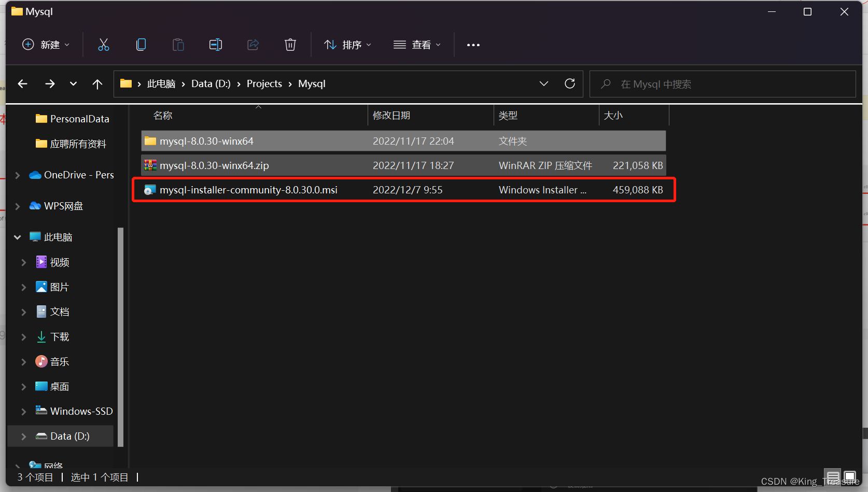
Task: Click the Paste clipboard icon
Action: pos(178,45)
